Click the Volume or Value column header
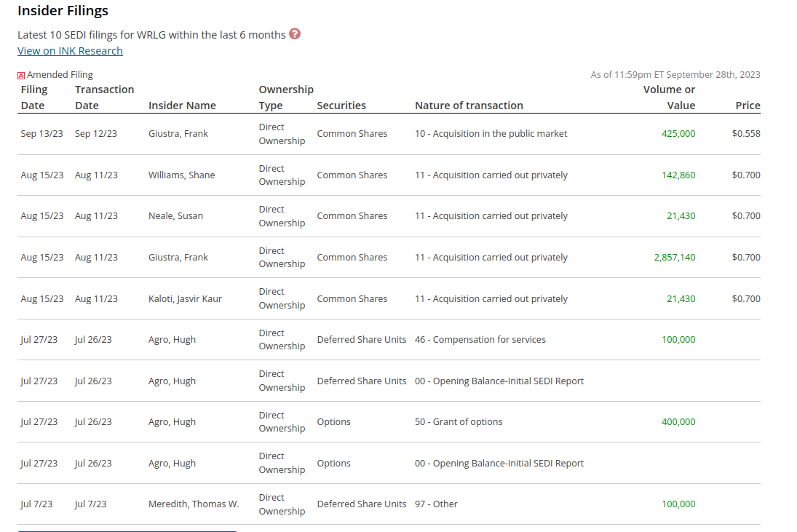This screenshot has height=532, width=797. 669,98
